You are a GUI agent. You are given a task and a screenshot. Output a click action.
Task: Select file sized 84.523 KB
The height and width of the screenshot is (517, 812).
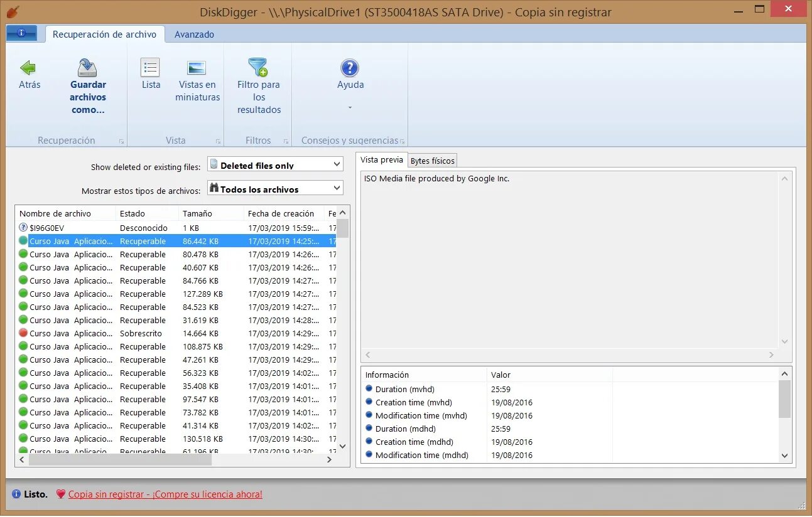pos(176,307)
